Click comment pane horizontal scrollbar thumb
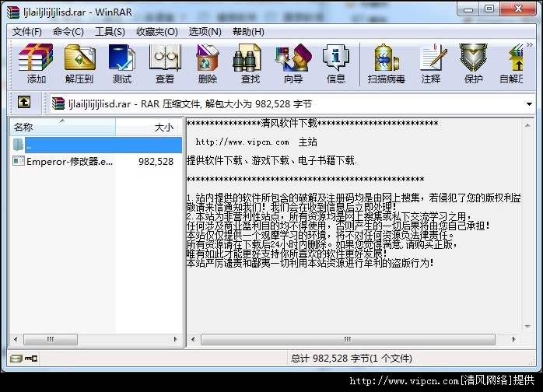 (348, 339)
